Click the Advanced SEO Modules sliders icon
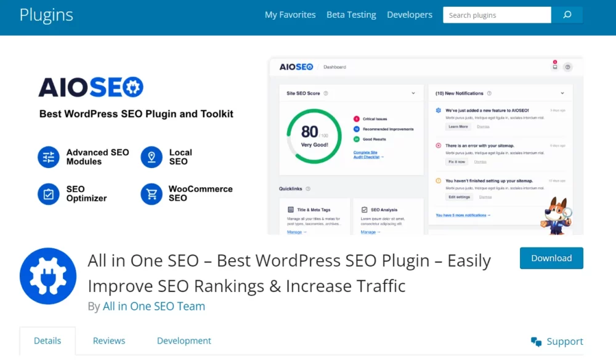Viewport: 616px width, 364px height. point(48,157)
